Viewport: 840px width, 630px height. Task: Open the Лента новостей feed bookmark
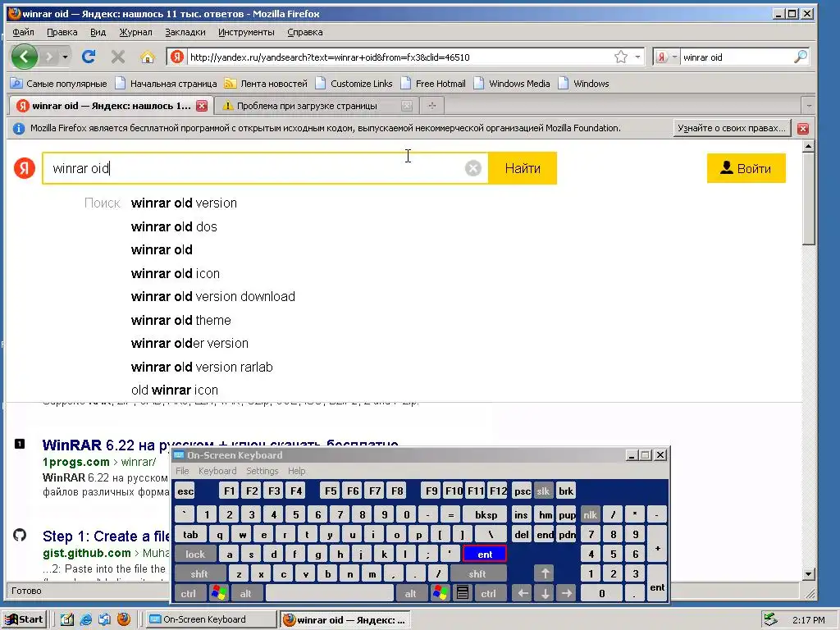tap(267, 84)
